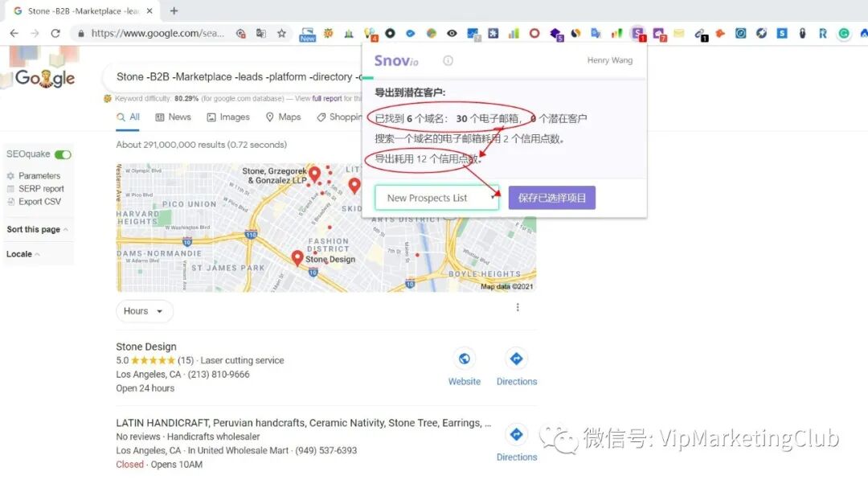Toggle the SEOquake switch off
The height and width of the screenshot is (480, 868).
(x=63, y=154)
